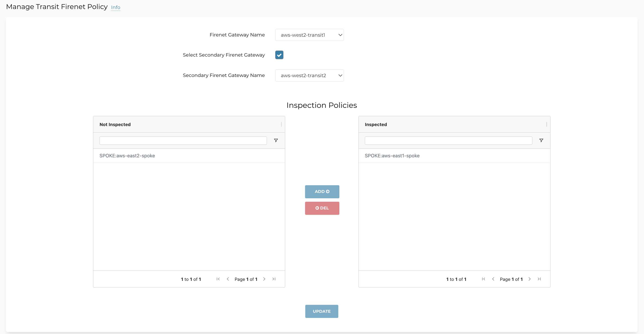644x334 pixels.
Task: Select SPOKE:aws-east2-spoke in Not Inspected list
Action: click(x=189, y=155)
